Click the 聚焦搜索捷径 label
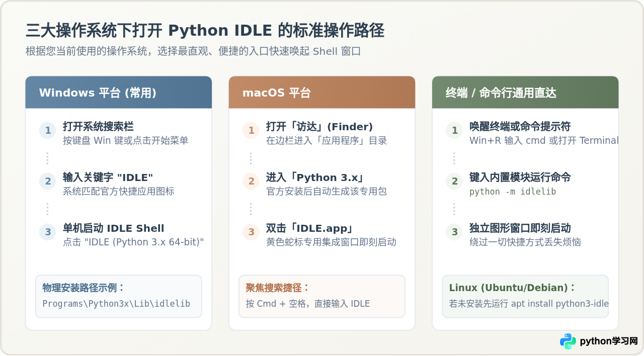Image resolution: width=644 pixels, height=356 pixels. point(277,288)
